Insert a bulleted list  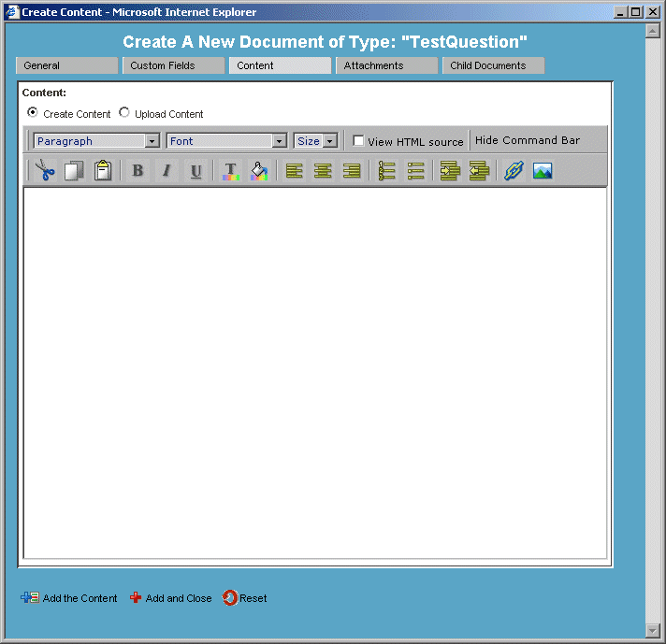[x=415, y=171]
